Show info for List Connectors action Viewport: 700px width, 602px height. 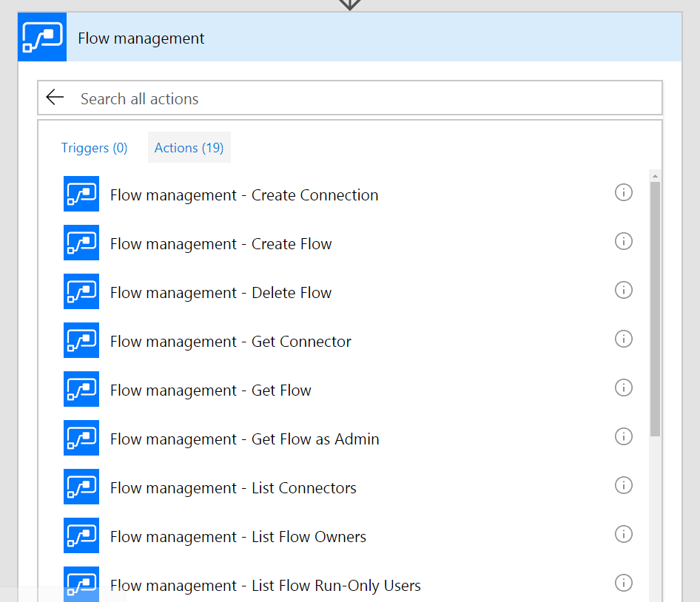point(624,485)
